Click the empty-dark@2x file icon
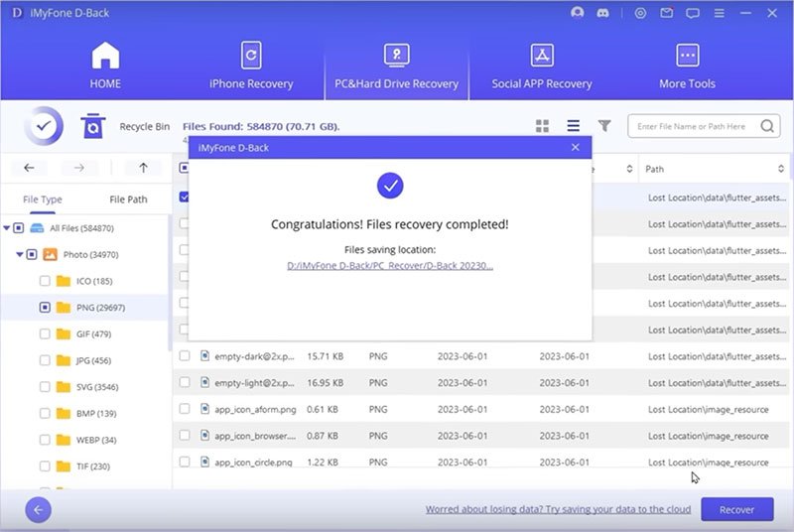The height and width of the screenshot is (532, 794). coord(204,356)
